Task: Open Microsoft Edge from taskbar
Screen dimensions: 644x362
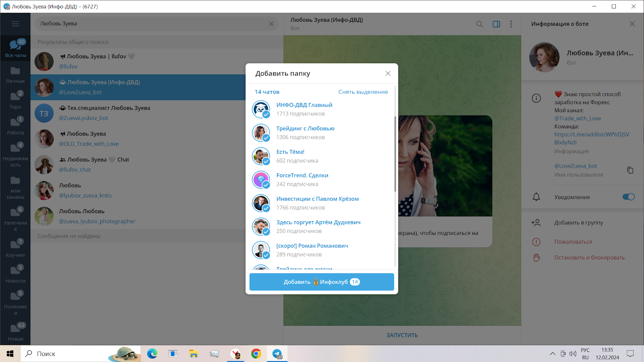Action: [152, 354]
